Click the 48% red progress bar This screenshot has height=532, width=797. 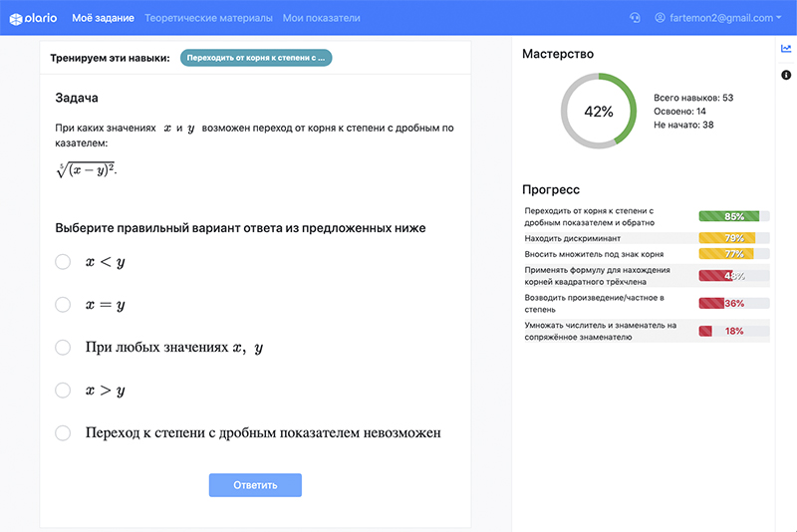734,275
